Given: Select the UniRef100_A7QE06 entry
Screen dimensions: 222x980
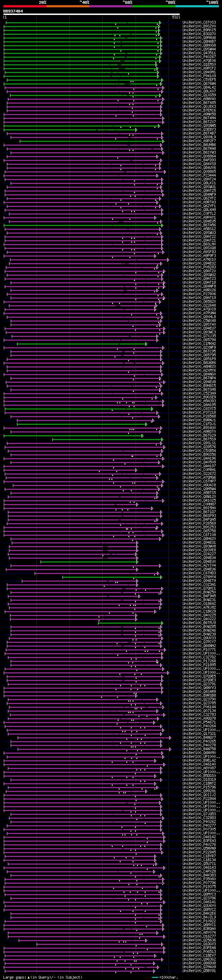Looking at the screenshot, I should pos(199,60).
